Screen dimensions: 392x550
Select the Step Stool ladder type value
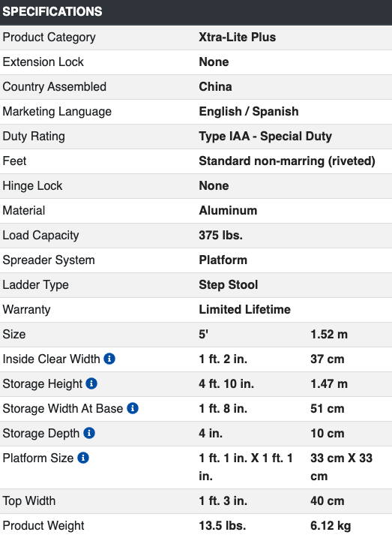228,284
